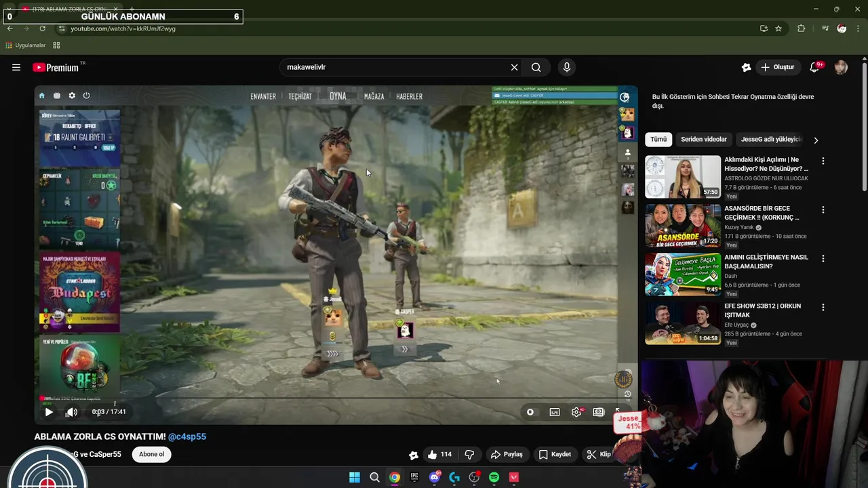Viewport: 868px width, 488px height.
Task: Open the Chrome profile avatar
Action: [842, 28]
